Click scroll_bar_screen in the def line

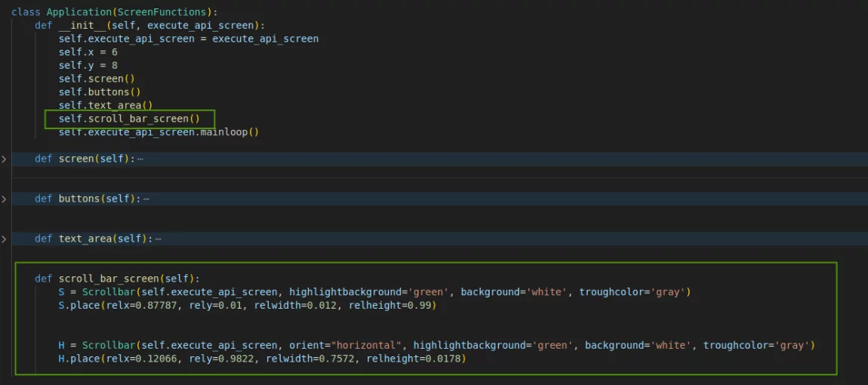click(106, 279)
